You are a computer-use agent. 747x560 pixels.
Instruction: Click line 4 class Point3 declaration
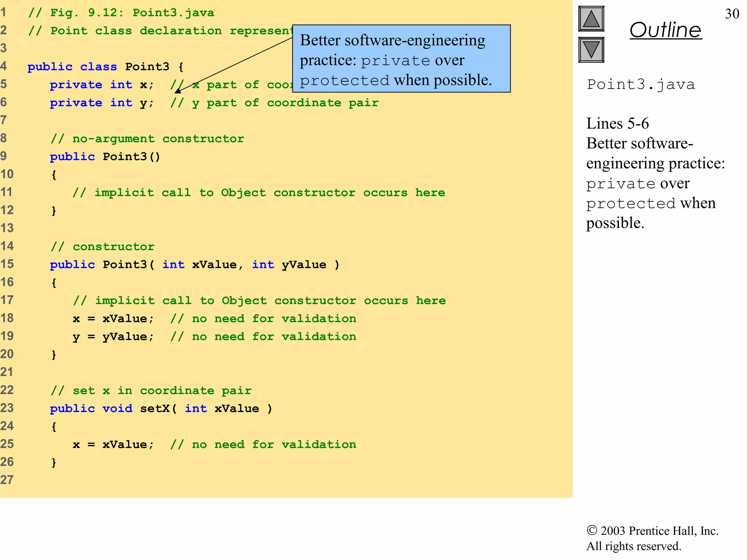pos(105,67)
